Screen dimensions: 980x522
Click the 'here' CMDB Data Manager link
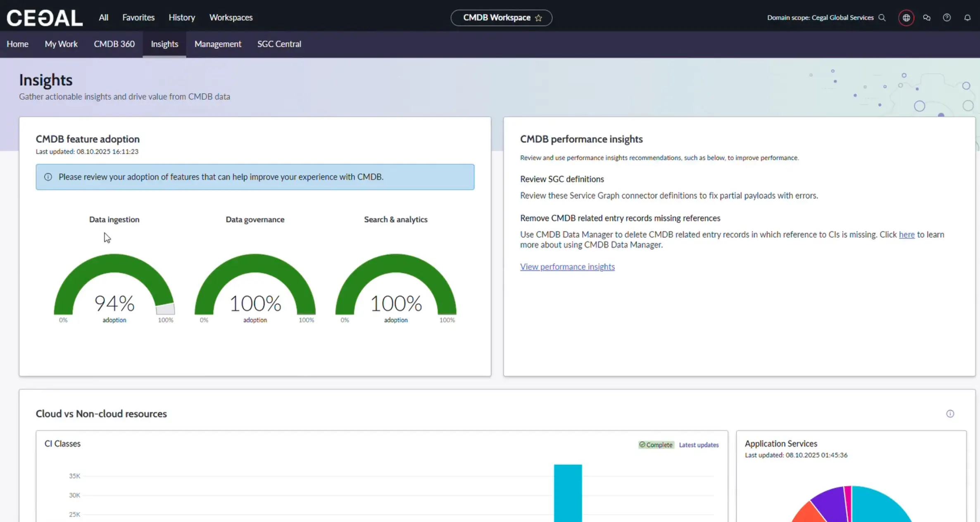click(906, 235)
